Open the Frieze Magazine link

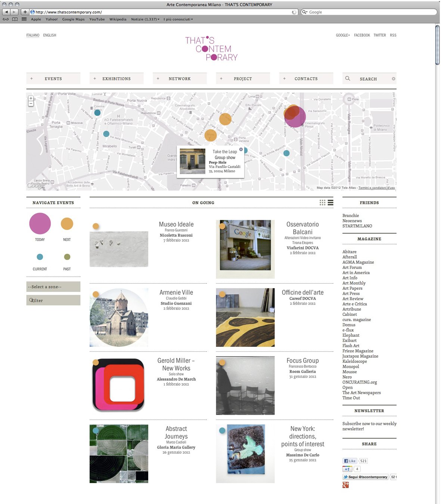(x=358, y=351)
